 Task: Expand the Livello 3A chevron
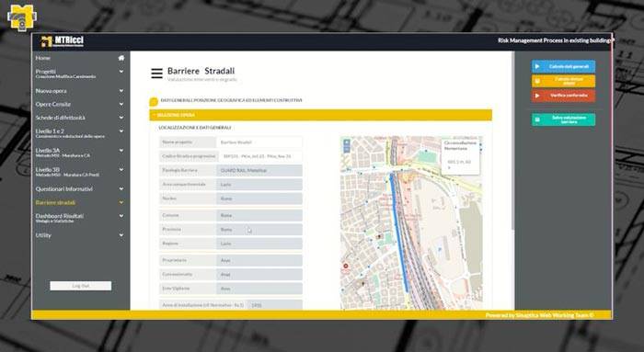[121, 151]
